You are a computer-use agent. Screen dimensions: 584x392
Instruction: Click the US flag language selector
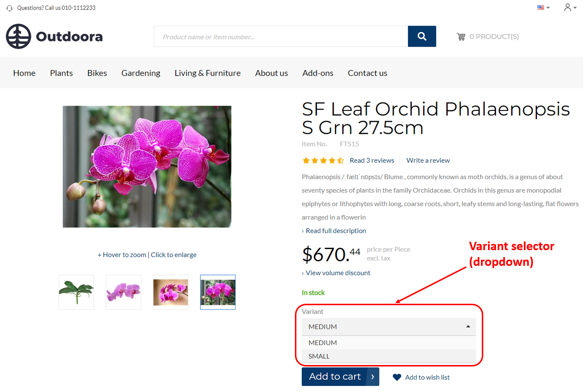[543, 8]
